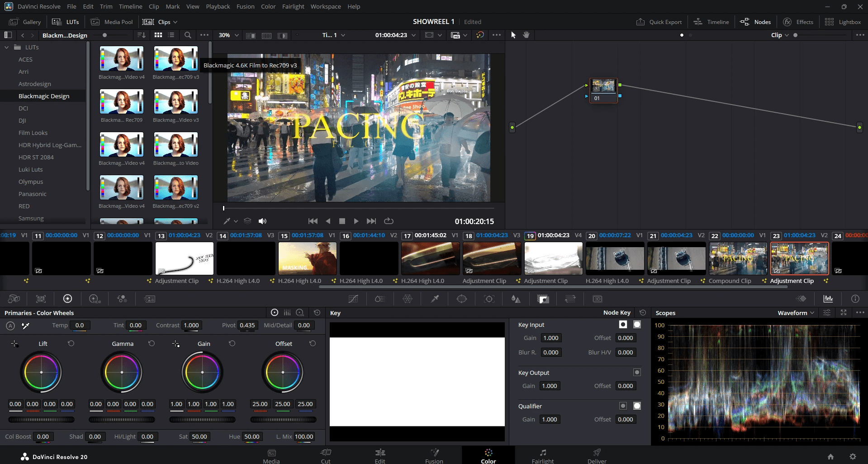Click the Gain master wheel slider
Screen dimensions: 868x464
click(202, 420)
